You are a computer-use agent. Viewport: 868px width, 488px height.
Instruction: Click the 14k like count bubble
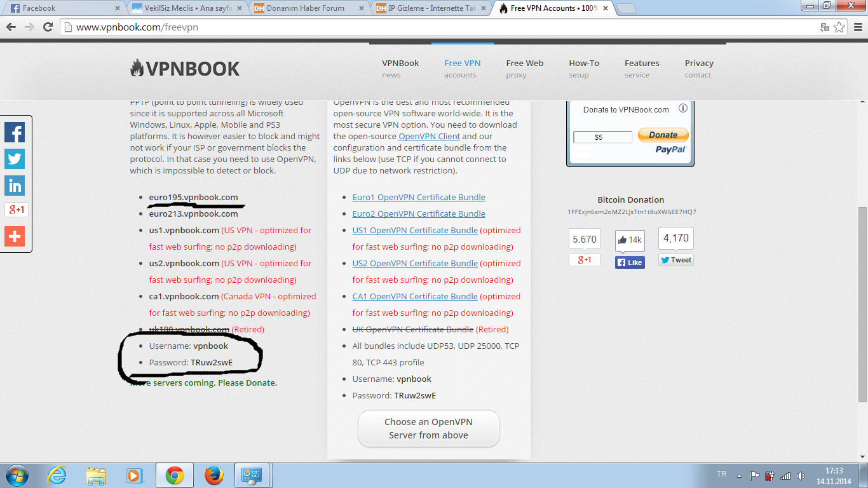point(630,240)
